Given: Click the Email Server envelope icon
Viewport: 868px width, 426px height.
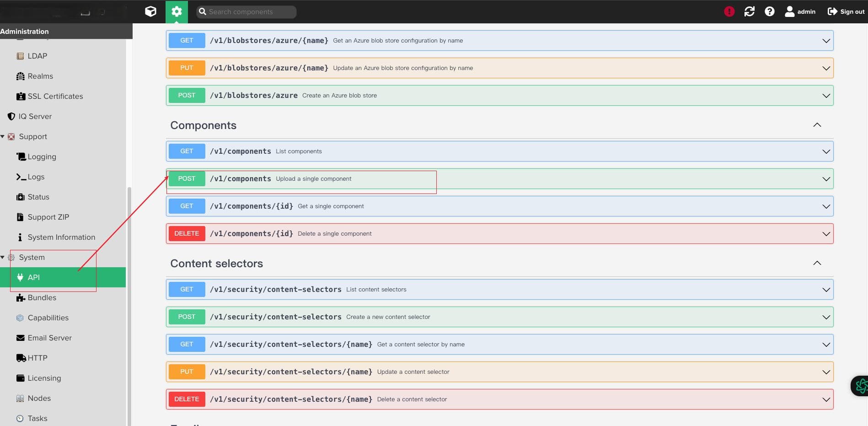Looking at the screenshot, I should coord(21,338).
